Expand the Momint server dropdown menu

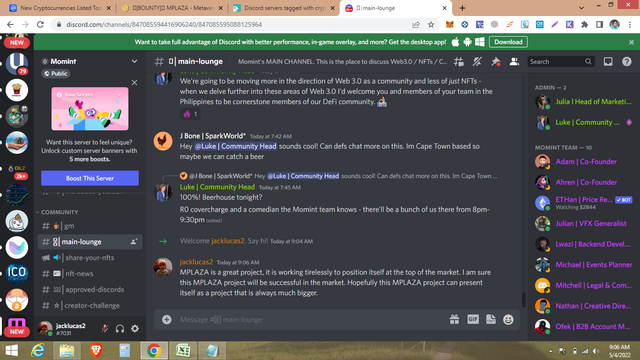[134, 61]
